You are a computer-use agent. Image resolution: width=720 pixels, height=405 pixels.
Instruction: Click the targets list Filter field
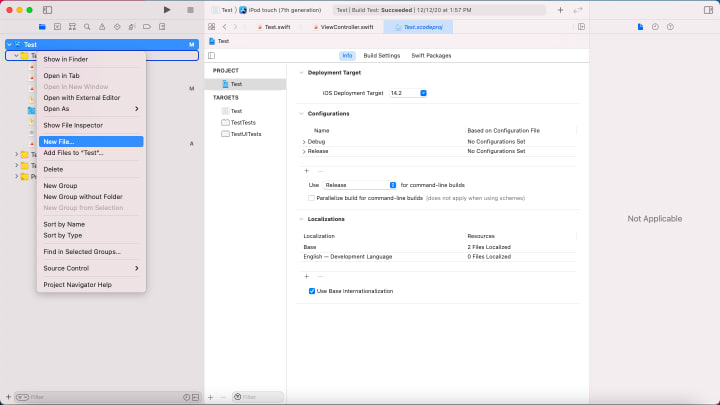pos(258,397)
